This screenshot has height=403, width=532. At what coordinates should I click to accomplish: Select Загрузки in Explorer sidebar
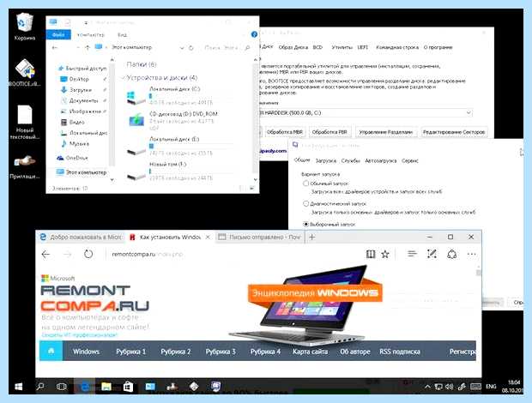coord(82,90)
